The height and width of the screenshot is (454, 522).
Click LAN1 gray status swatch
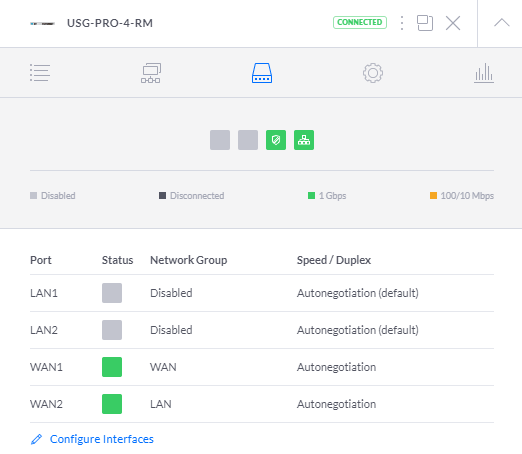point(112,293)
